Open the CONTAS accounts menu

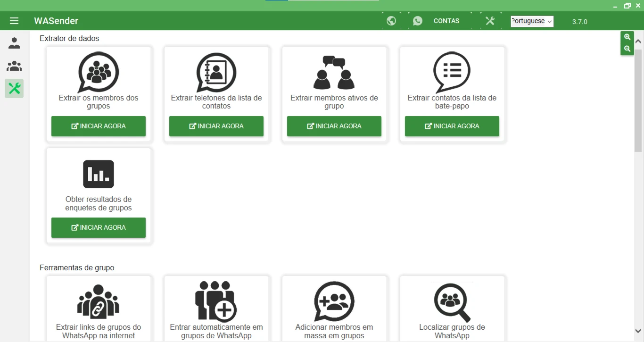click(446, 21)
